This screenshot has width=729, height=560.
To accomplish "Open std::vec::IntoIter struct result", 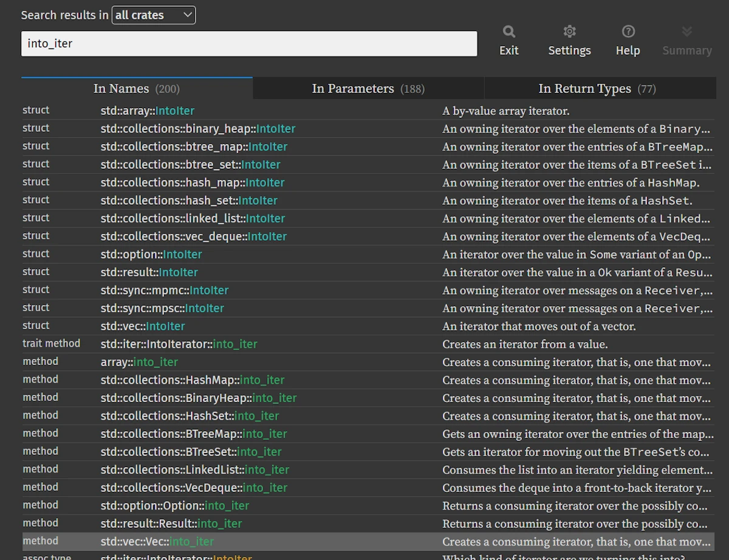I will tap(143, 326).
